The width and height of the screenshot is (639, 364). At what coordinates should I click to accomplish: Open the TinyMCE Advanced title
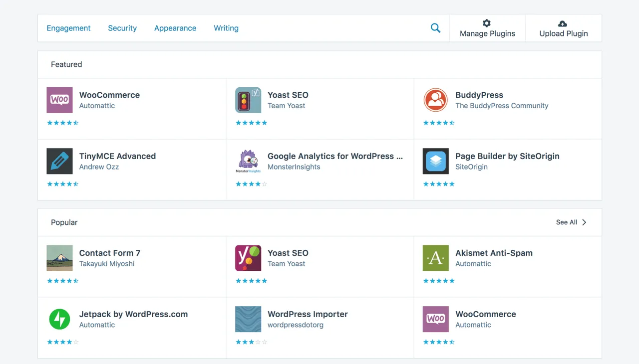[117, 156]
